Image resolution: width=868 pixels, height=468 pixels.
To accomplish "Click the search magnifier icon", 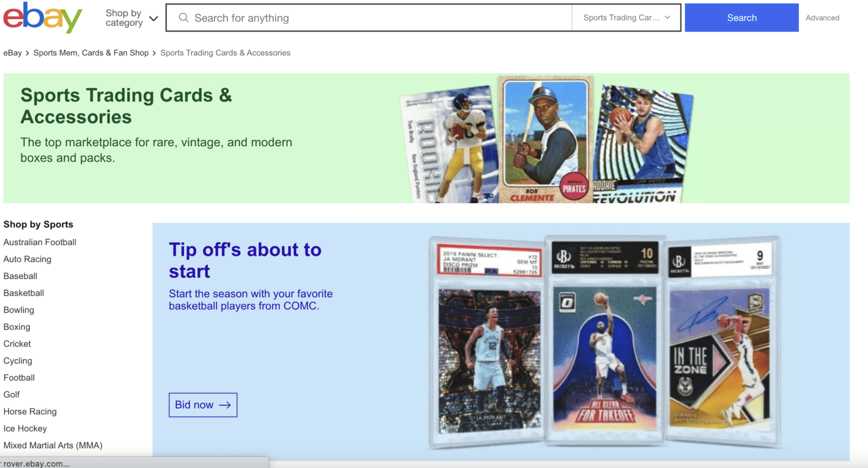I will click(184, 18).
